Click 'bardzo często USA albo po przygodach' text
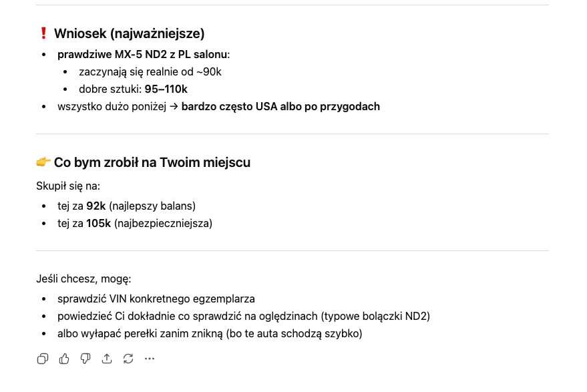Viewport: 587px width, 392px height. click(280, 106)
